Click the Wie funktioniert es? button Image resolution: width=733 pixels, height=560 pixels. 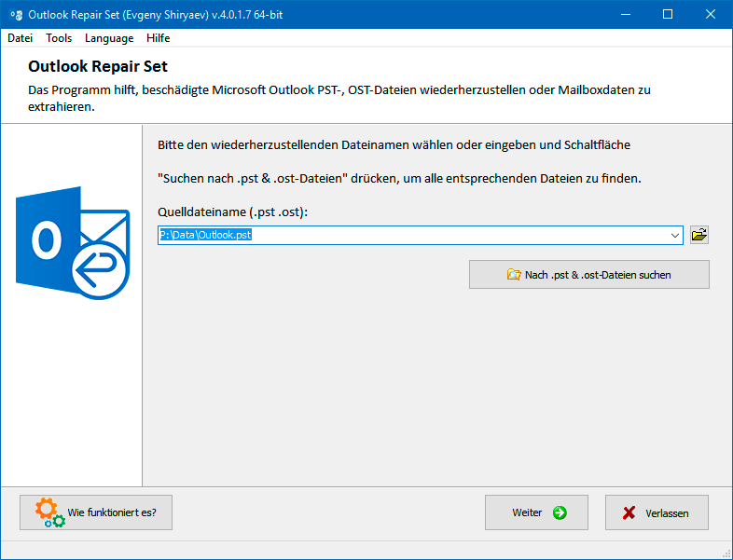96,512
